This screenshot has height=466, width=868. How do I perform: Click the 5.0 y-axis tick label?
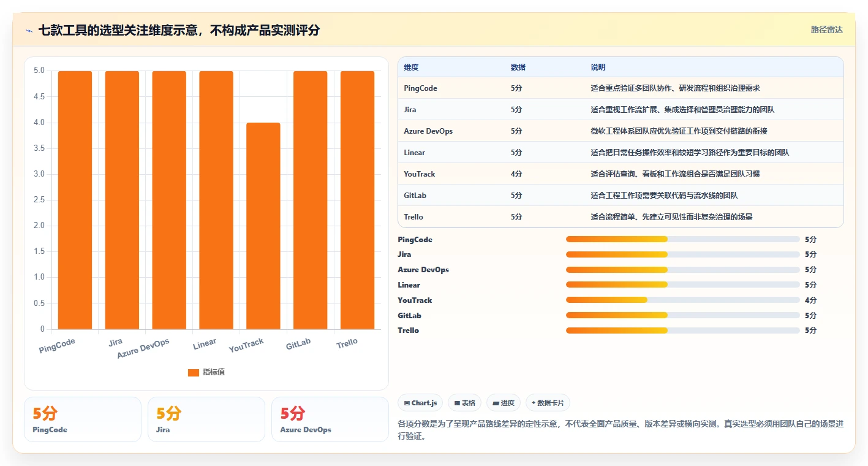(39, 71)
